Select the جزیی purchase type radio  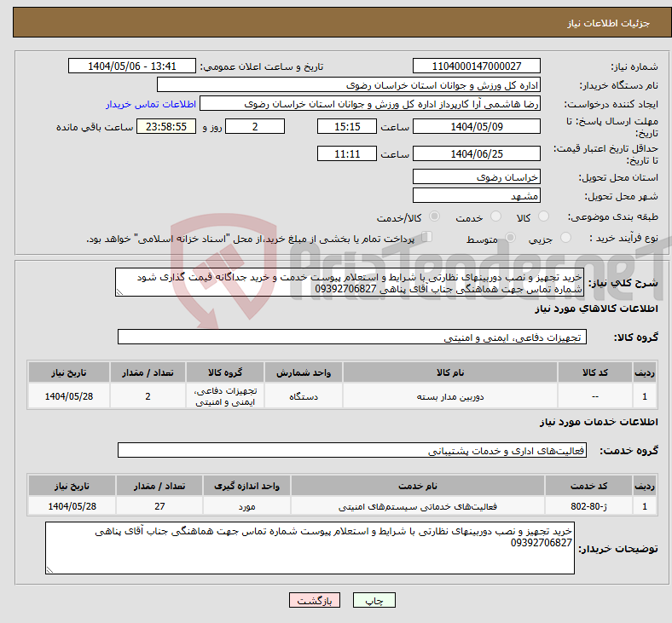click(565, 237)
